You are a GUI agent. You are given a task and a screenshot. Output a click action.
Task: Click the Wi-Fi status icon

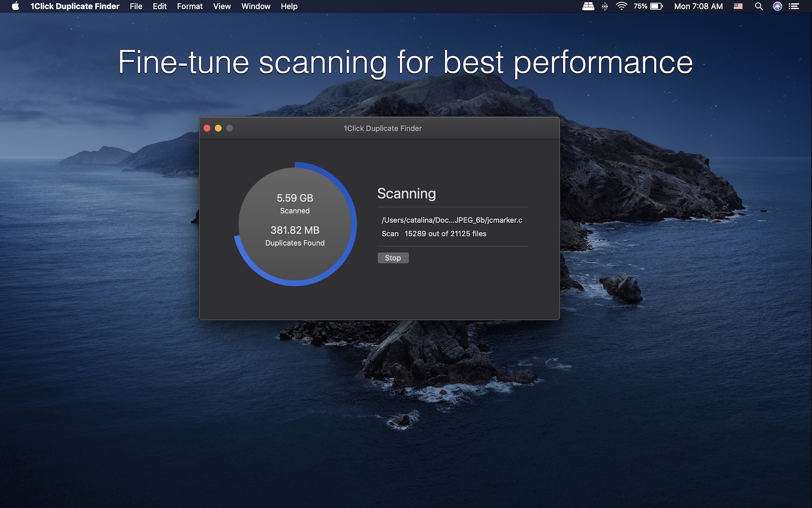(x=621, y=6)
